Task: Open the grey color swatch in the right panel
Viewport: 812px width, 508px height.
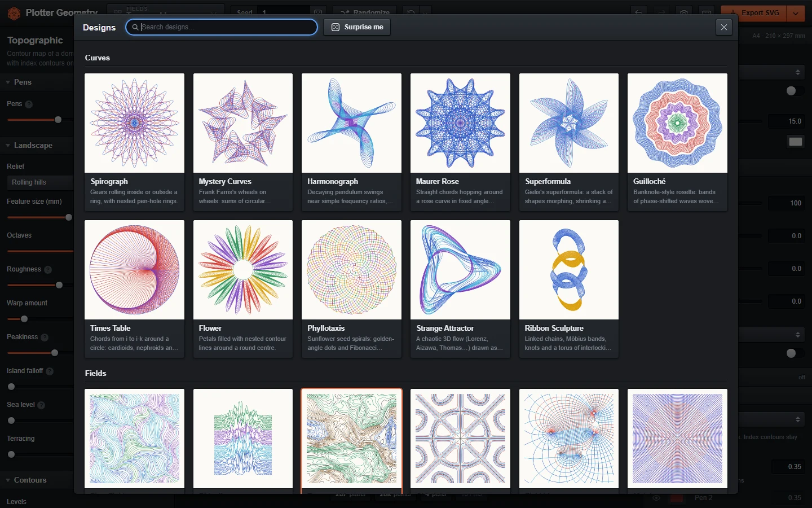Action: tap(796, 142)
